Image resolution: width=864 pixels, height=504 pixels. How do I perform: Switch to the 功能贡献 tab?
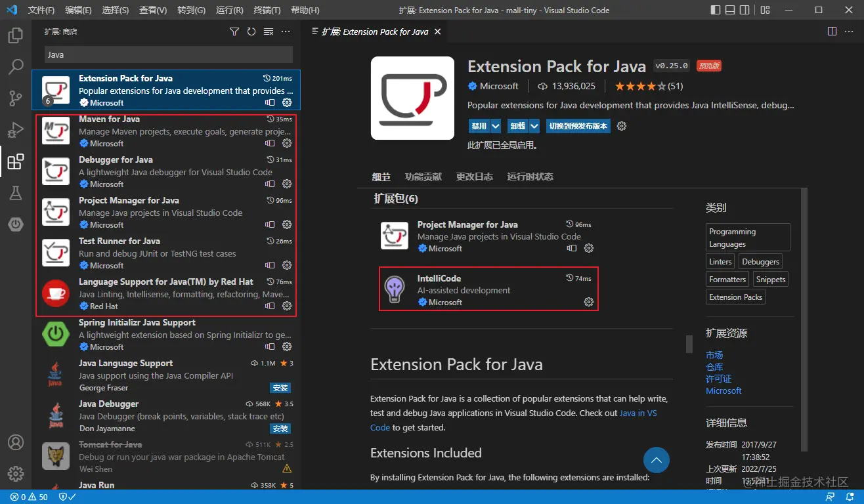(x=423, y=177)
